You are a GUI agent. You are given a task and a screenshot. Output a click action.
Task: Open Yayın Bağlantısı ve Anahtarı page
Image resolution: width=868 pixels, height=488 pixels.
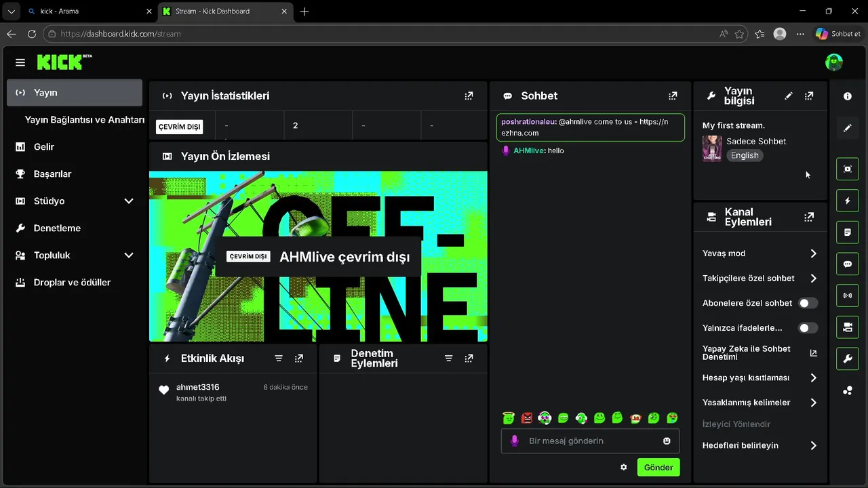[85, 119]
